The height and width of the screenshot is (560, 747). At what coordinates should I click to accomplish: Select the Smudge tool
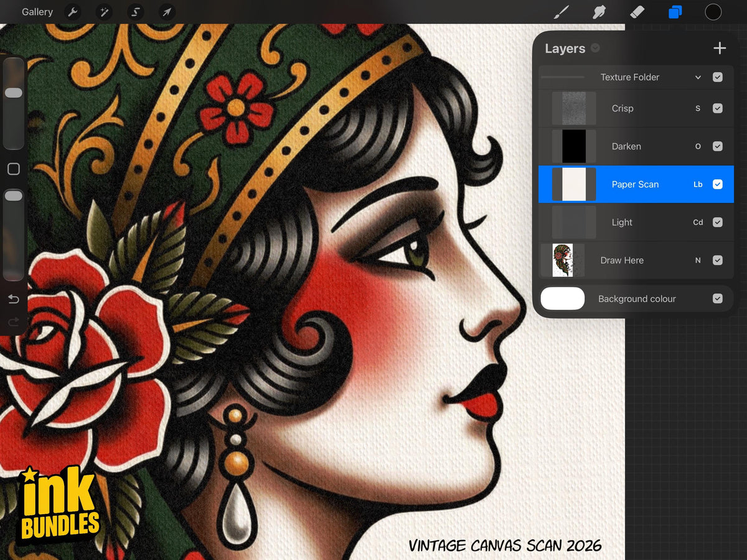pos(599,12)
